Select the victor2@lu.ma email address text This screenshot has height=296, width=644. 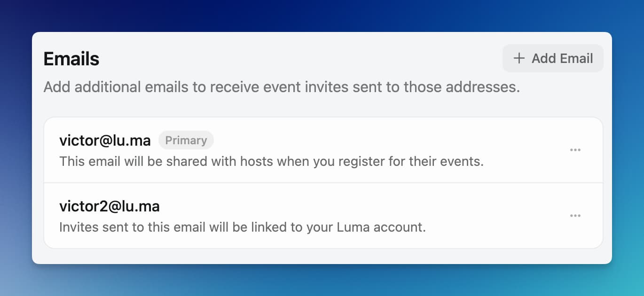pyautogui.click(x=110, y=206)
